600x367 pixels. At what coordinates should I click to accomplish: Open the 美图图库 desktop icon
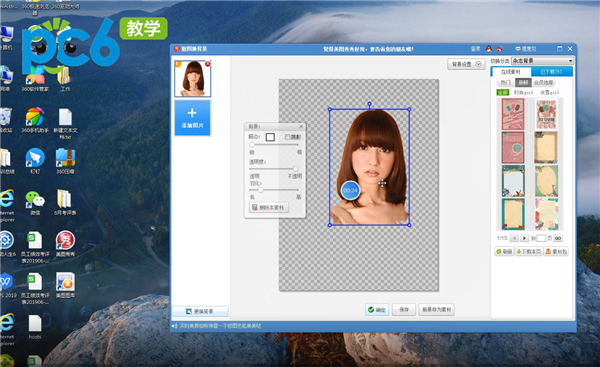pyautogui.click(x=65, y=285)
